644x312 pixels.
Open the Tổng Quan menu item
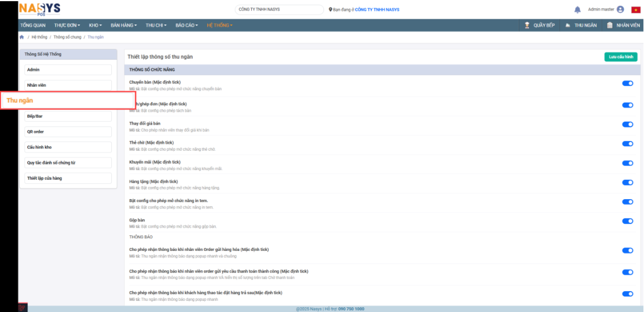click(x=33, y=25)
